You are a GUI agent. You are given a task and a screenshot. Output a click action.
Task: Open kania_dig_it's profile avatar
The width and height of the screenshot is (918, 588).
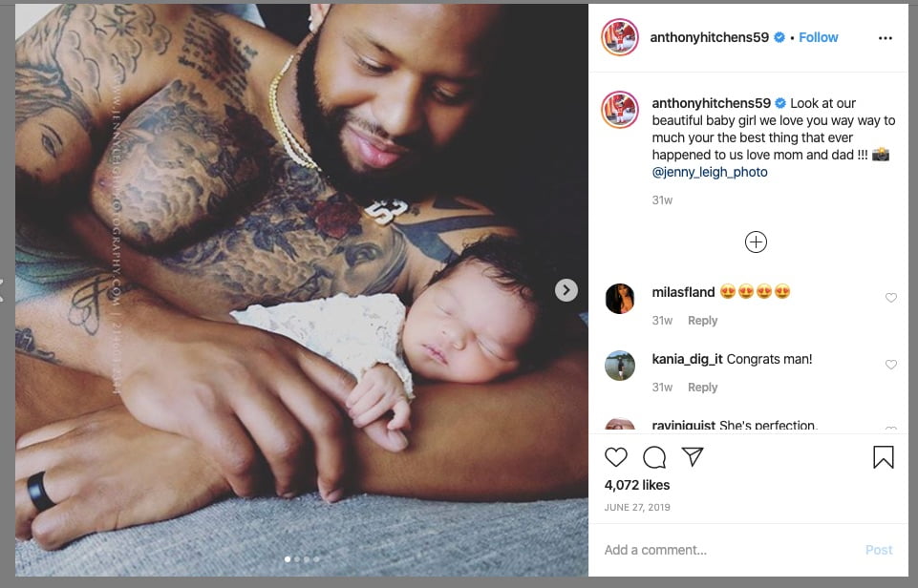click(619, 365)
